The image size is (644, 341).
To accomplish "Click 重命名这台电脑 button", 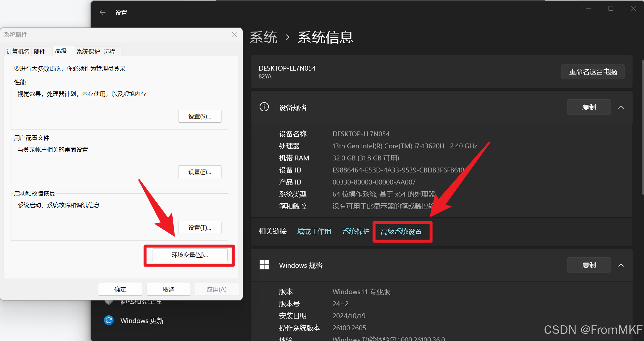I will point(593,72).
